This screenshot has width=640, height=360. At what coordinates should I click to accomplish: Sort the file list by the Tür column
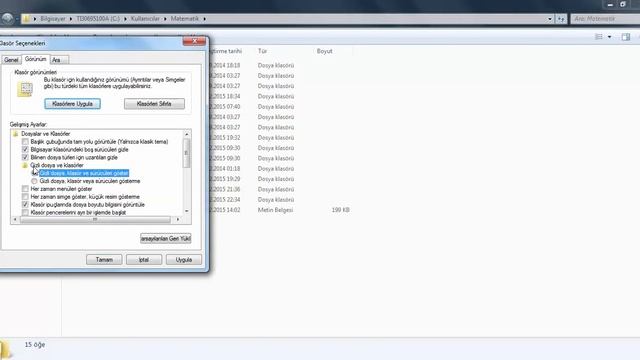(x=262, y=51)
